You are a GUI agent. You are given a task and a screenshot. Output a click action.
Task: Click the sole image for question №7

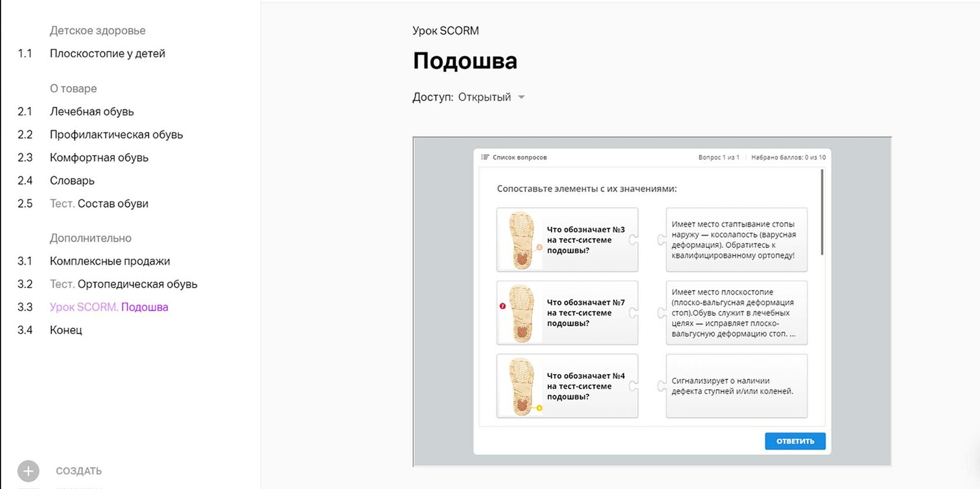(x=521, y=313)
